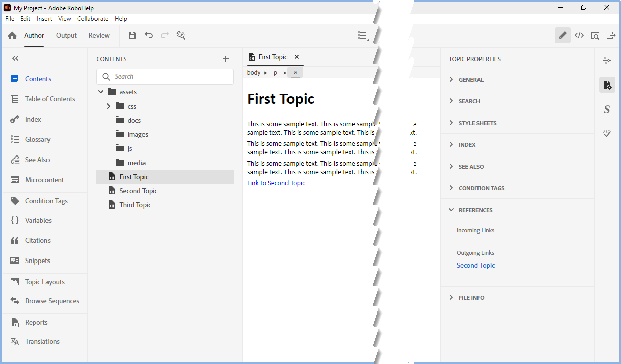Collapse the left sidebar panel
This screenshot has width=621, height=364.
coord(15,59)
